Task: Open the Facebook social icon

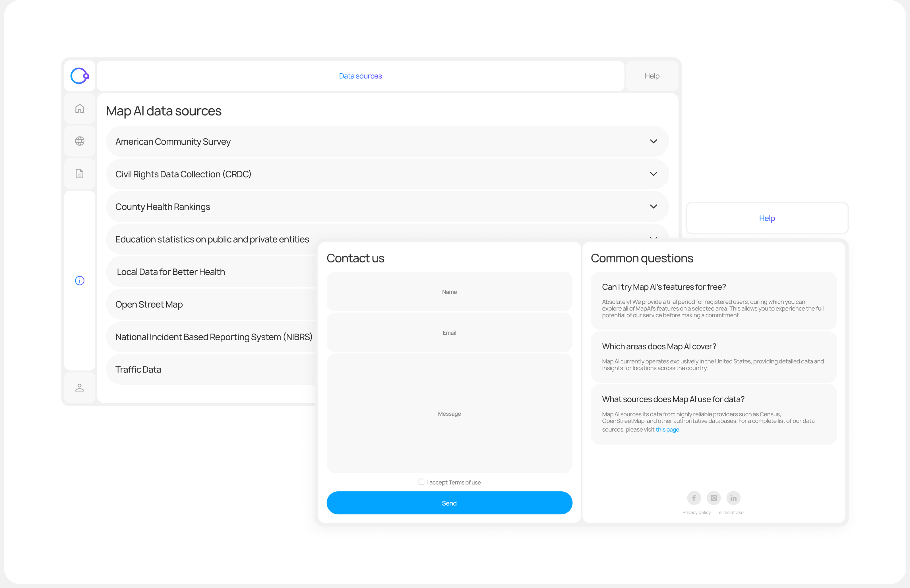Action: pyautogui.click(x=694, y=498)
